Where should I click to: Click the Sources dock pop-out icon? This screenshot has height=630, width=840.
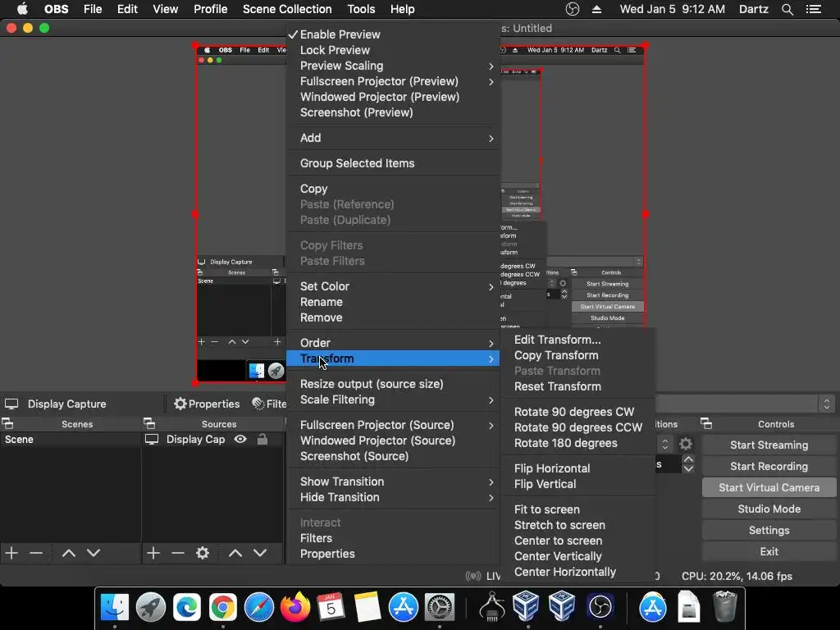pos(149,424)
